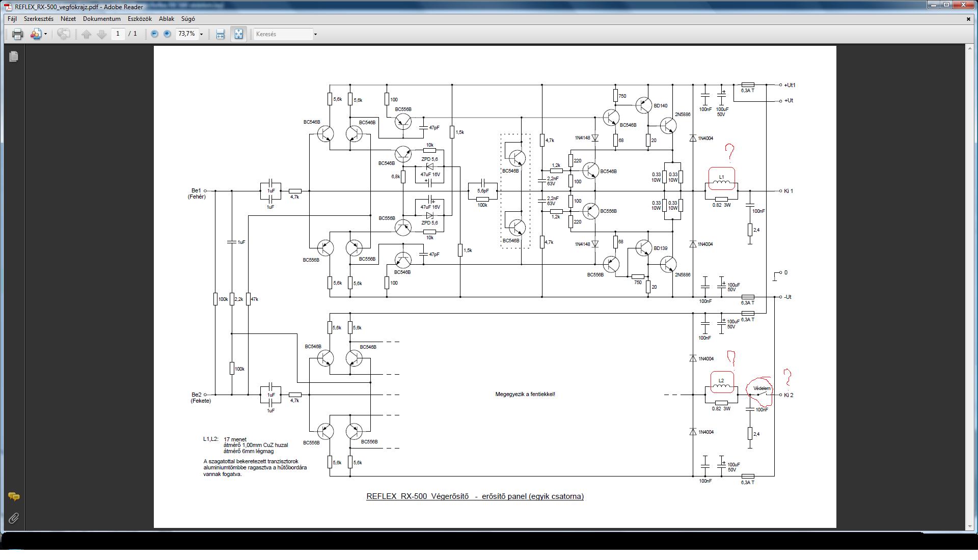Click the page number input field

pyautogui.click(x=118, y=34)
